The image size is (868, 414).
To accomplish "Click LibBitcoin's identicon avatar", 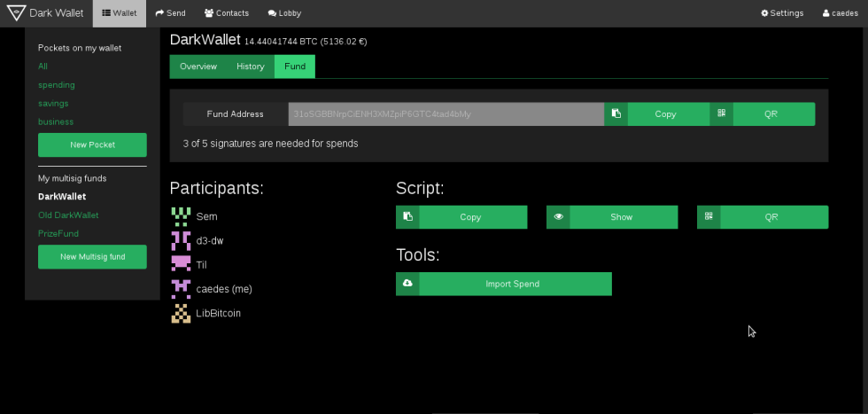I will 181,313.
